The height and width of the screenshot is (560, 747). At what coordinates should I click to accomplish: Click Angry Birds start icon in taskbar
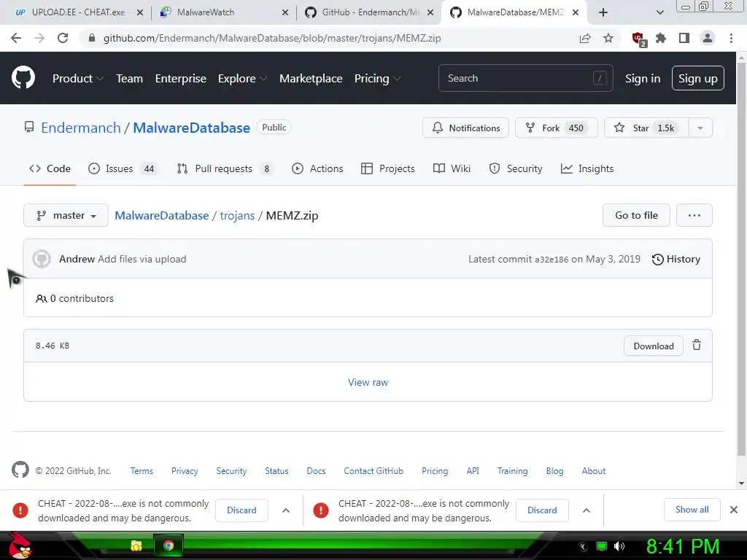pos(19,545)
